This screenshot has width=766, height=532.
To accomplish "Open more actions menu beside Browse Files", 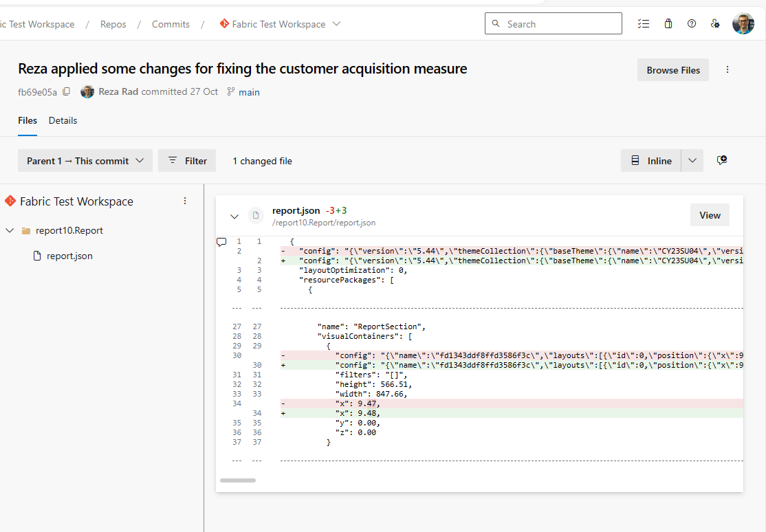I will pos(727,70).
